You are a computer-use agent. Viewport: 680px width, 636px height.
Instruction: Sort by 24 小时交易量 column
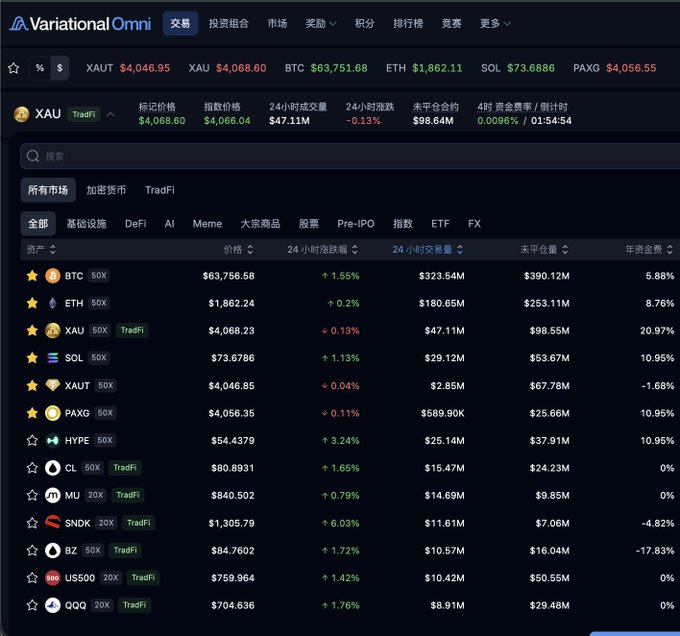428,249
